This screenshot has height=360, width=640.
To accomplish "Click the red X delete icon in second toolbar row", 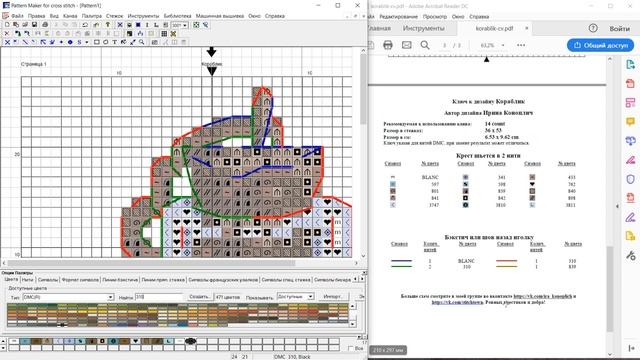I will coord(7,33).
